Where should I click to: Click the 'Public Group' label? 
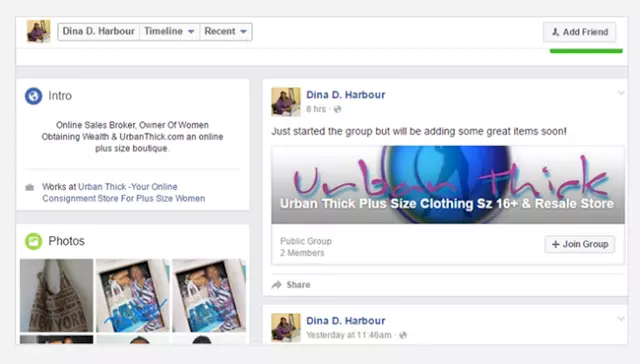[x=306, y=241]
